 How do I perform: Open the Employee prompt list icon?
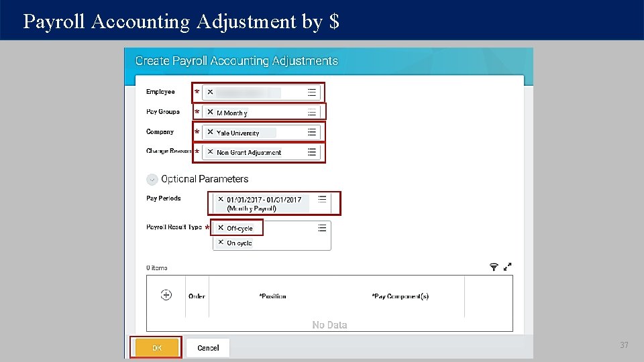[312, 93]
